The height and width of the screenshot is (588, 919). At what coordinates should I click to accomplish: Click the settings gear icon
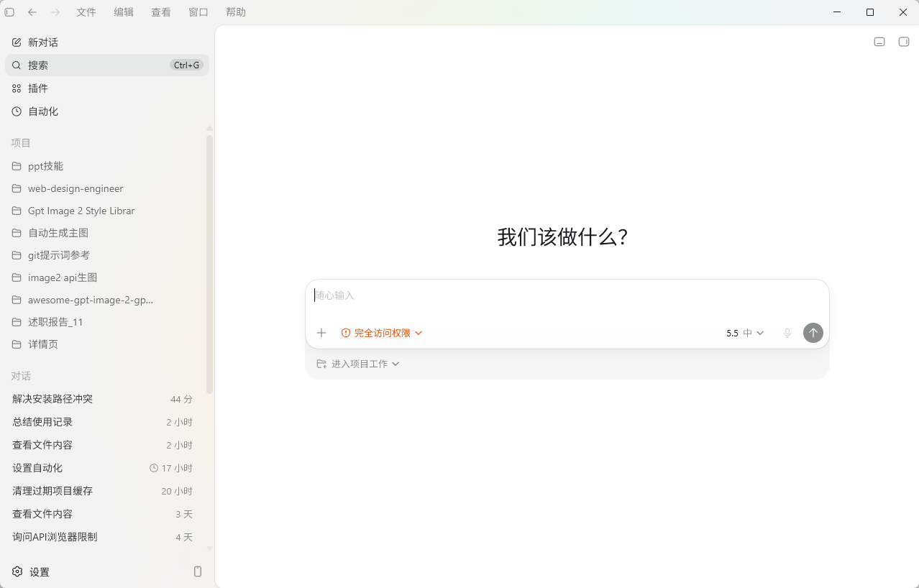point(18,571)
